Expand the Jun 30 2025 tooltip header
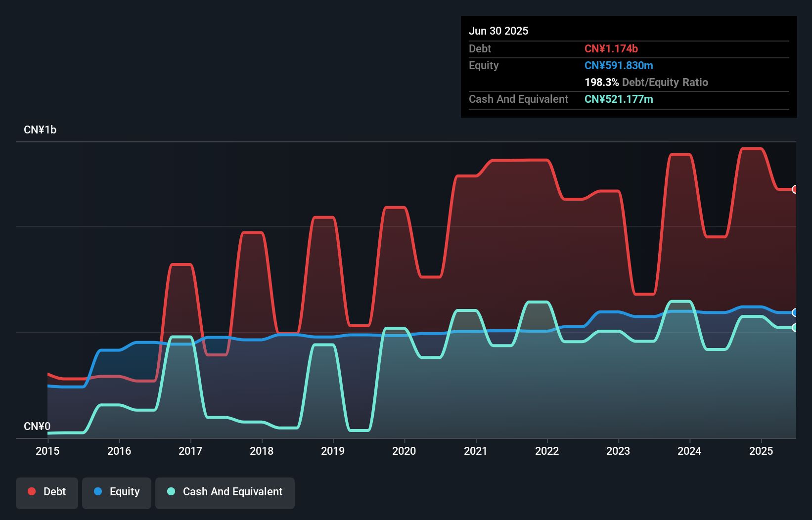The image size is (812, 520). pyautogui.click(x=498, y=31)
